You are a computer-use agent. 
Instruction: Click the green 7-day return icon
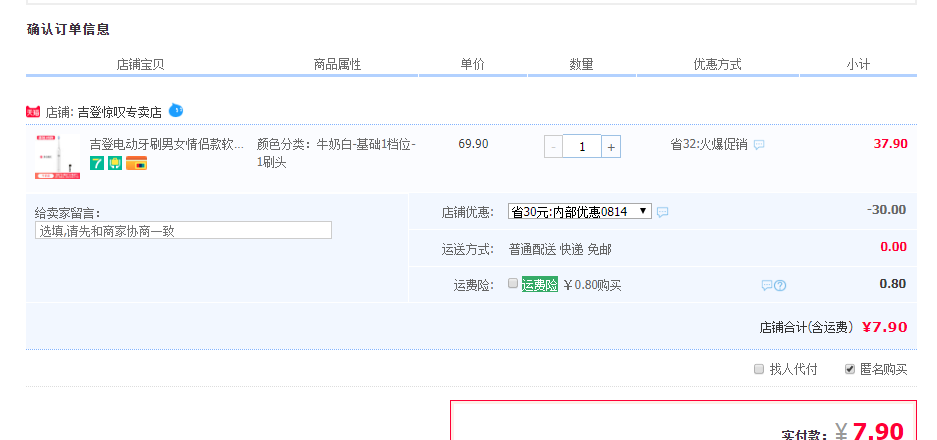[97, 163]
